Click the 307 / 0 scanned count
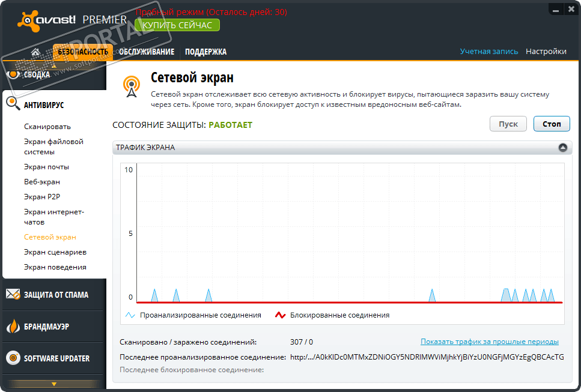 click(x=301, y=342)
